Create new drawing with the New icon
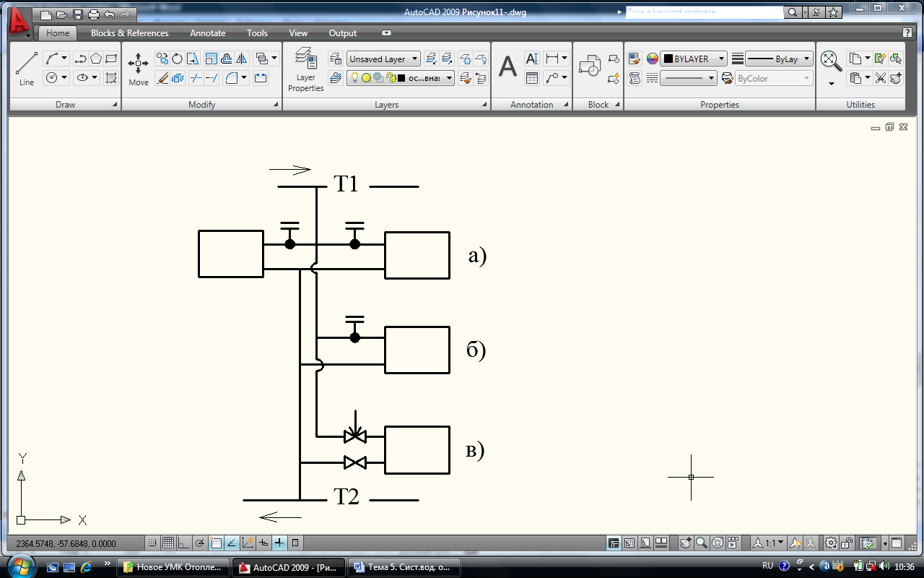The height and width of the screenshot is (578, 924). pos(46,14)
